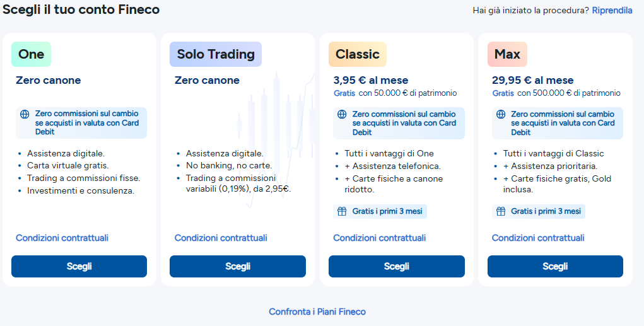Click the globe icon in Max card
This screenshot has height=326, width=644.
(501, 114)
